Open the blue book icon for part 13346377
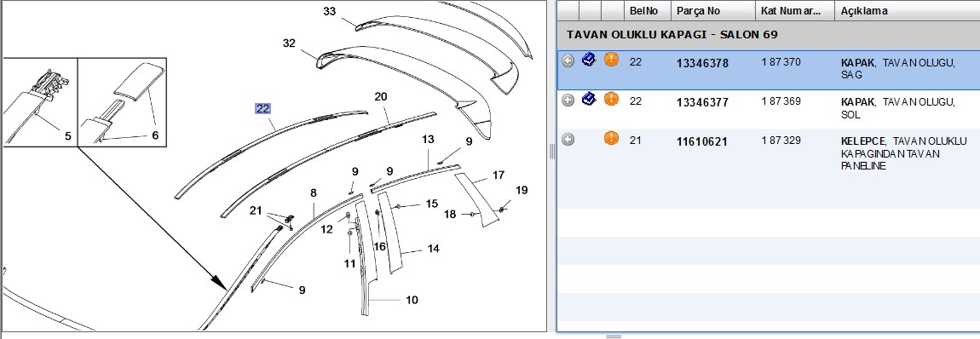This screenshot has width=980, height=339. [589, 100]
